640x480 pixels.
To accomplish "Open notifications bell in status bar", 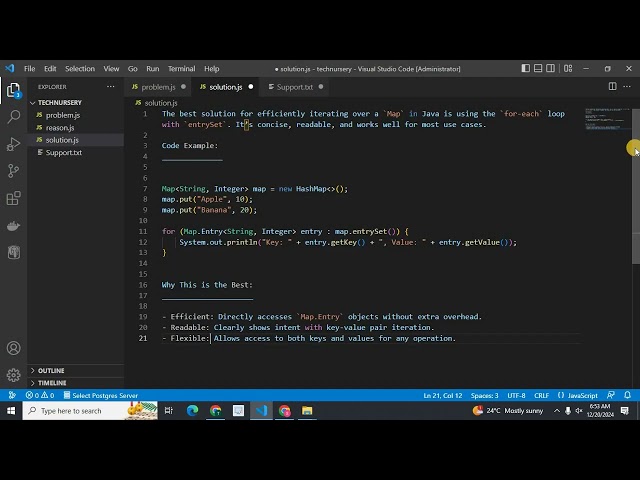I will point(627,395).
